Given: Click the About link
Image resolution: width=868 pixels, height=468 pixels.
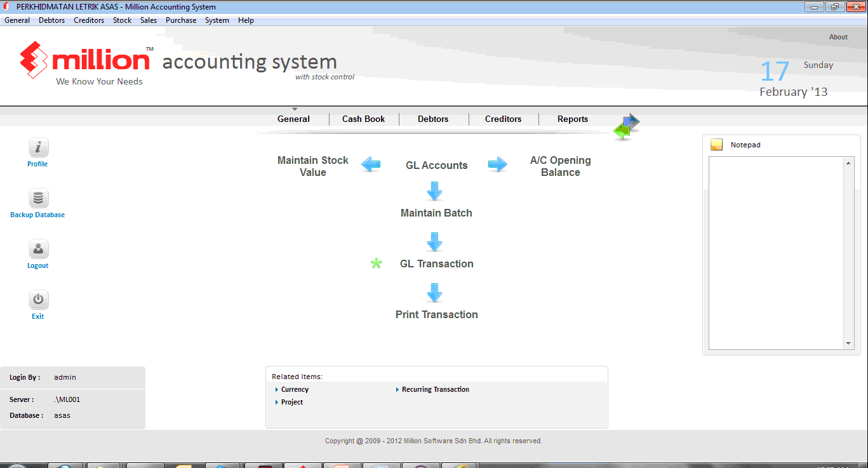Looking at the screenshot, I should 838,37.
